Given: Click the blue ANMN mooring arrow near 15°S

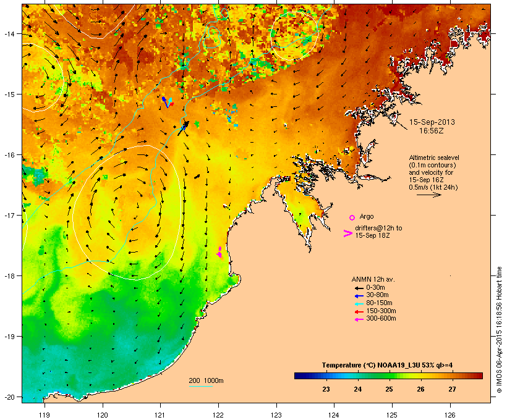Looking at the screenshot, I should (x=165, y=101).
